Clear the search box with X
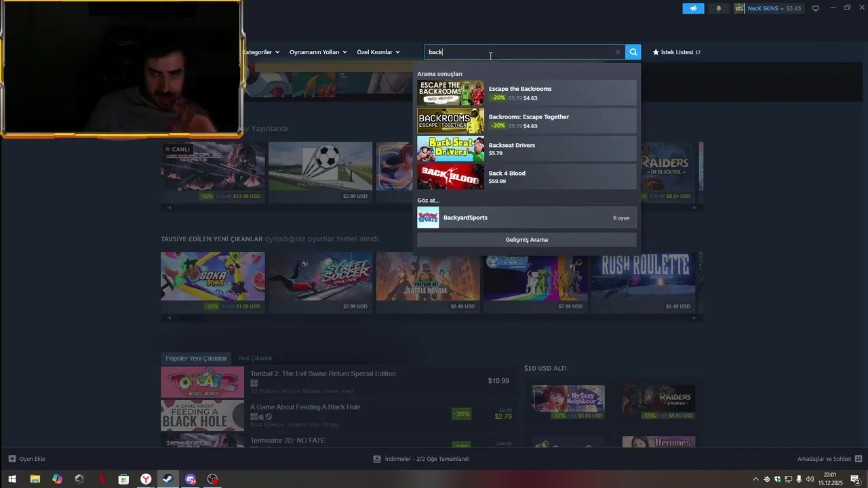This screenshot has width=868, height=488. click(618, 52)
